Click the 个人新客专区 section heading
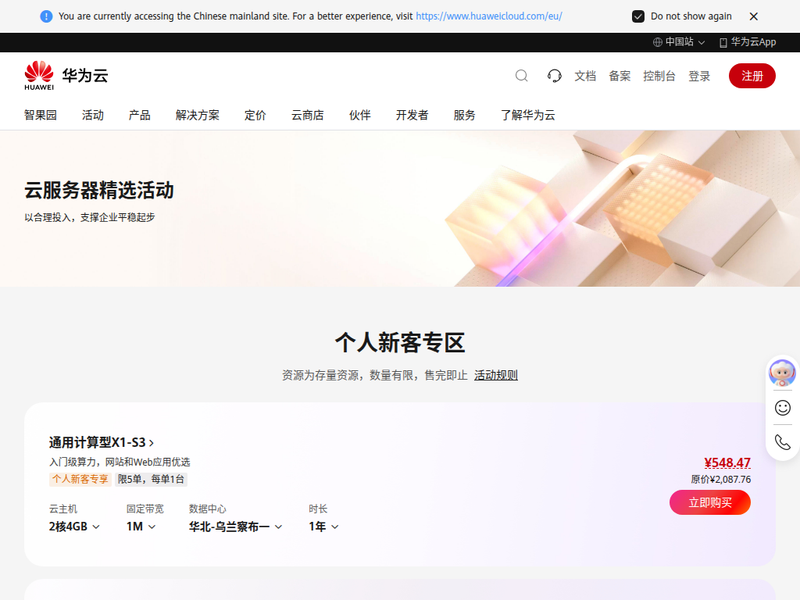 click(x=400, y=342)
